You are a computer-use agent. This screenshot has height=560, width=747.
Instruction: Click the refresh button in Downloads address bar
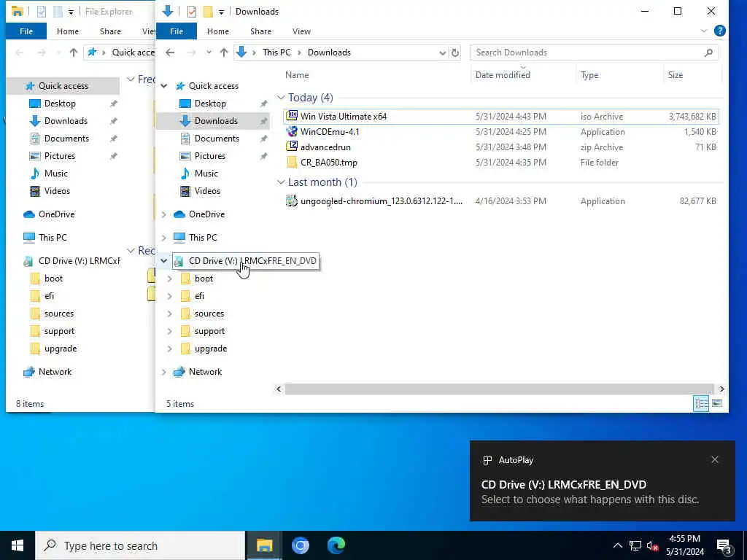[455, 52]
